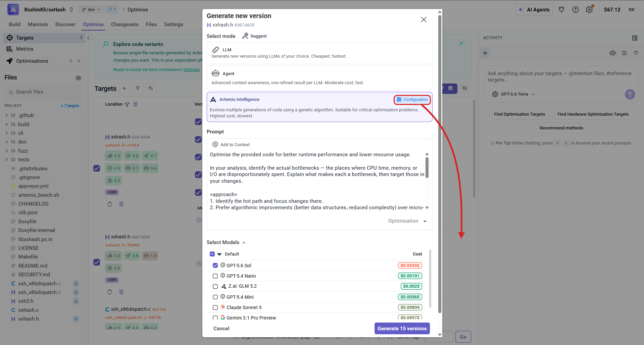Image resolution: width=644 pixels, height=345 pixels.
Task: Cancel the Generate new version dialog
Action: (x=221, y=329)
